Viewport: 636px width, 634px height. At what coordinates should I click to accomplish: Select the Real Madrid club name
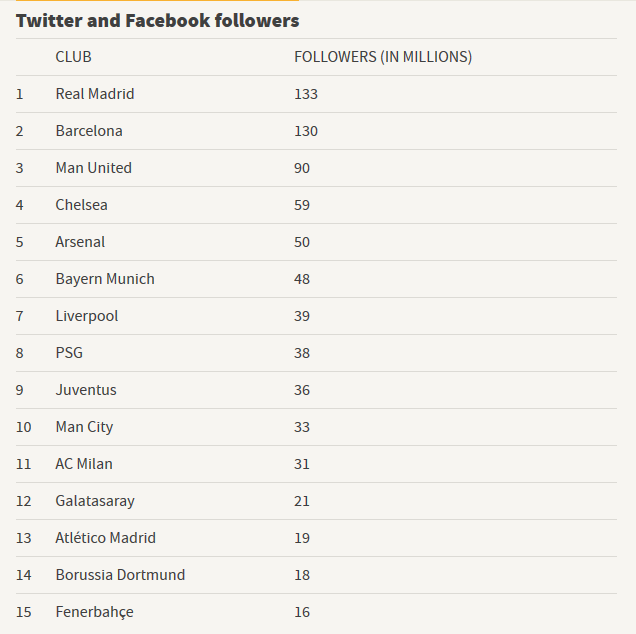[x=95, y=94]
